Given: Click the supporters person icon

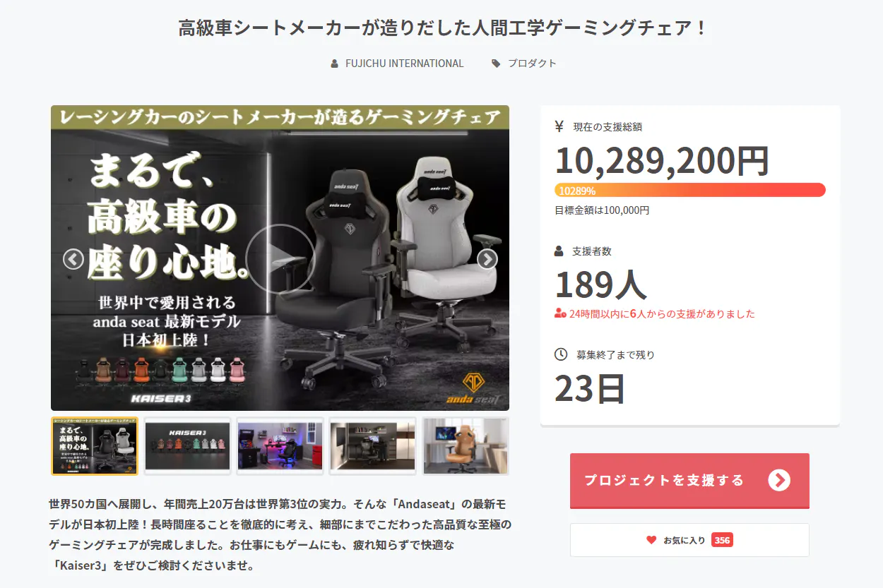Looking at the screenshot, I should pos(559,251).
